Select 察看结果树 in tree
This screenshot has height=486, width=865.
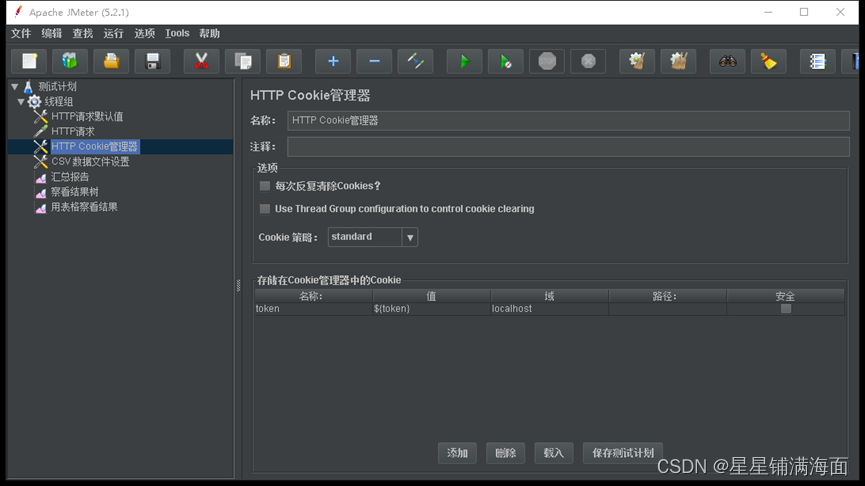click(74, 192)
